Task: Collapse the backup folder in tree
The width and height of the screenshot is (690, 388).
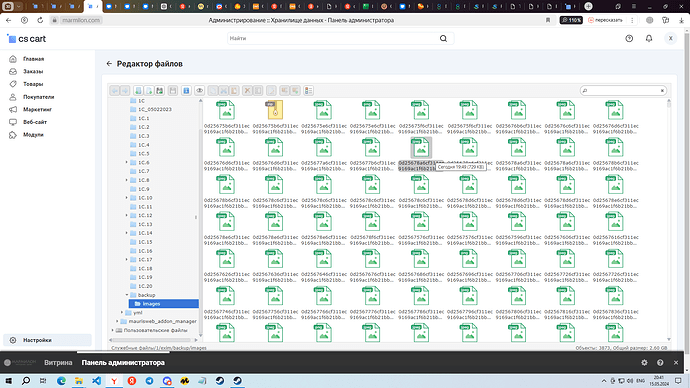Action: pyautogui.click(x=127, y=295)
